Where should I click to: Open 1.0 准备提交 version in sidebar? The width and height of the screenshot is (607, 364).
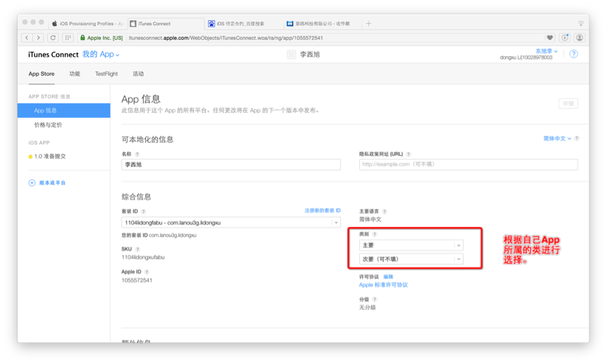click(x=50, y=156)
